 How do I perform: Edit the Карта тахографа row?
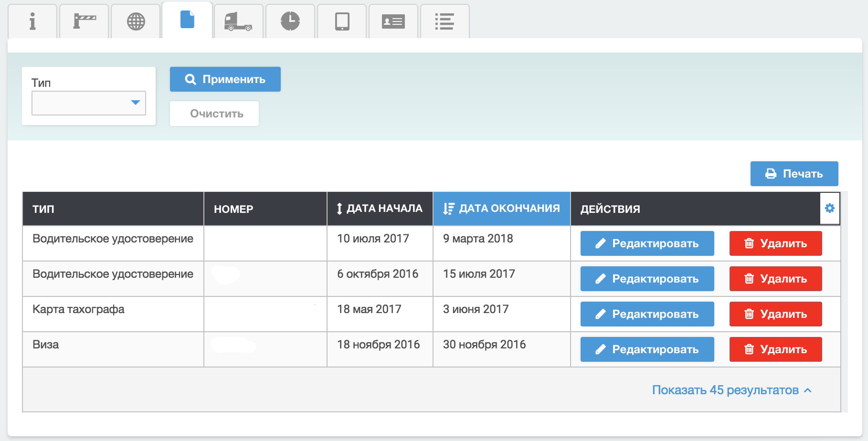pos(647,314)
